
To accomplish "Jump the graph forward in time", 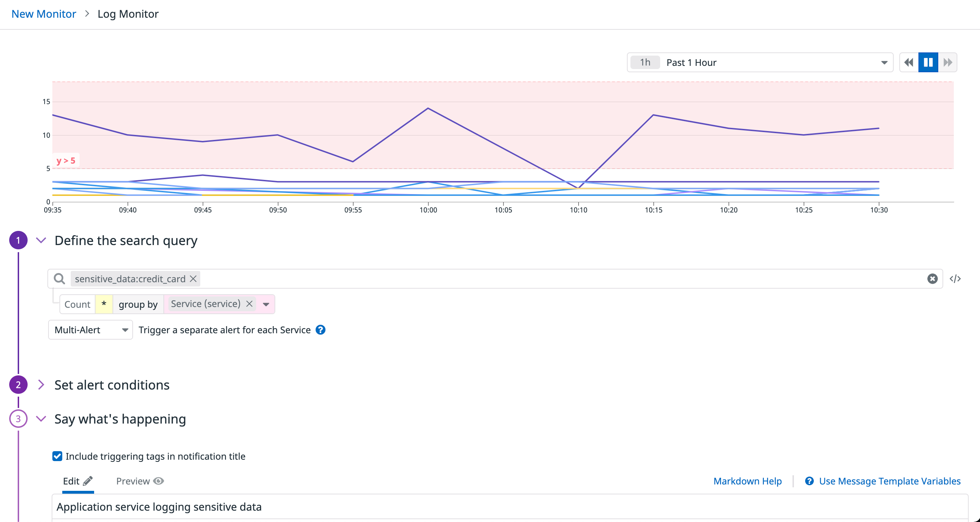I will (x=948, y=62).
